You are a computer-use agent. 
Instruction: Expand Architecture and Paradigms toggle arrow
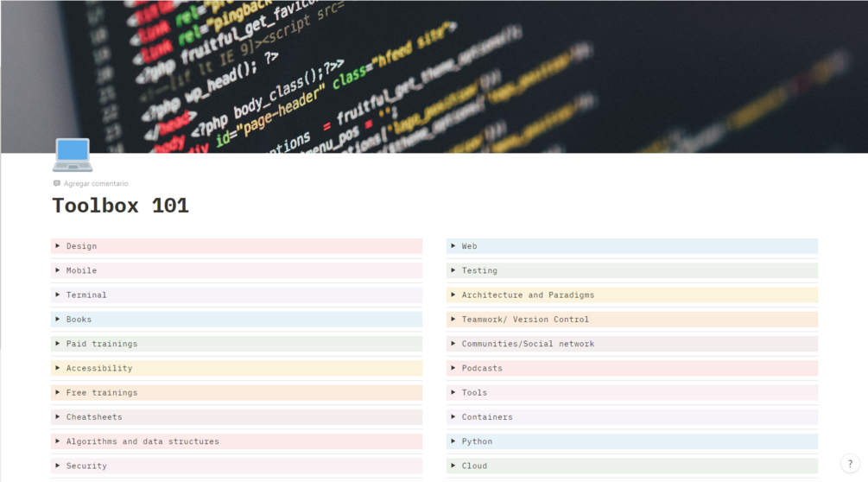[453, 295]
